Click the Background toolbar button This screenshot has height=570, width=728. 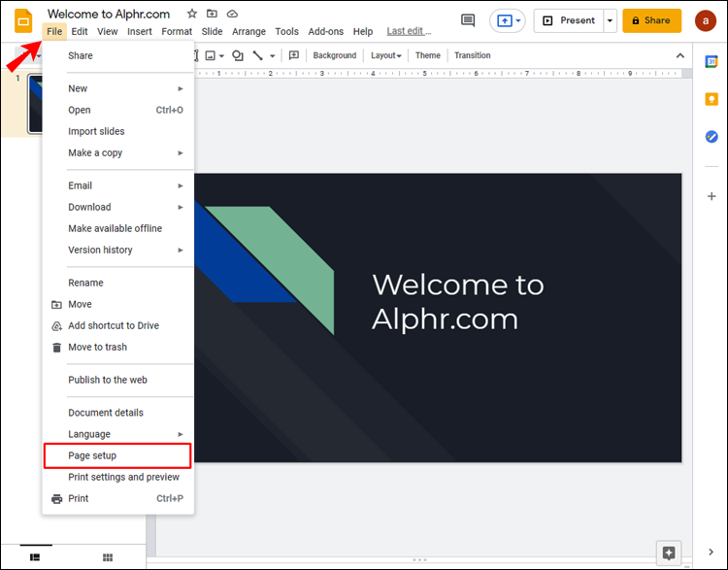tap(335, 55)
